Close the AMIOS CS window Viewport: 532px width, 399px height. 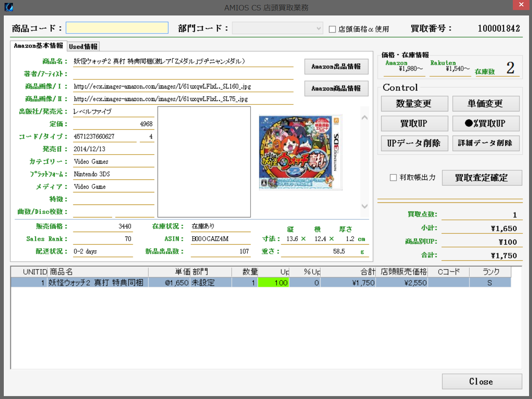(x=521, y=5)
